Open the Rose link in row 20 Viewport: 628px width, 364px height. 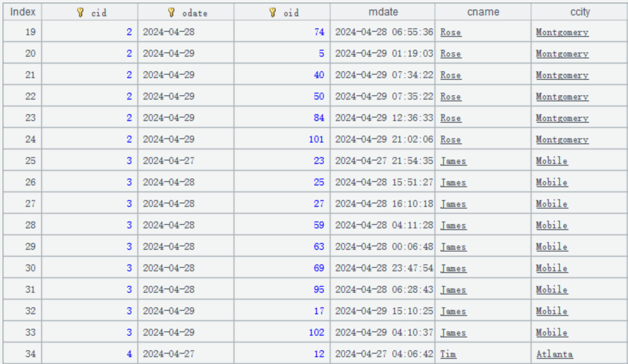[451, 54]
